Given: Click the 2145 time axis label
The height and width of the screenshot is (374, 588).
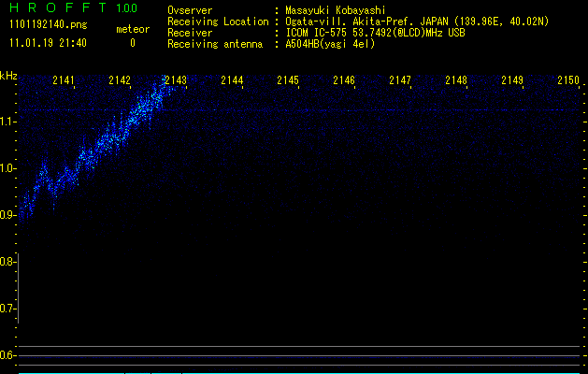Looking at the screenshot, I should tap(288, 79).
